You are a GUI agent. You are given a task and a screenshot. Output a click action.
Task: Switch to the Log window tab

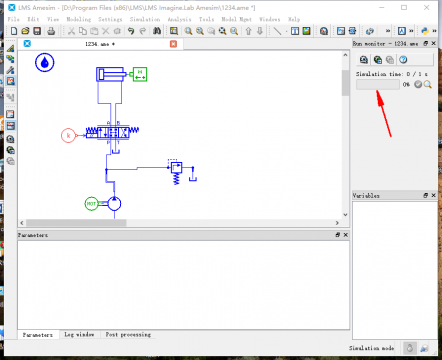(79, 334)
